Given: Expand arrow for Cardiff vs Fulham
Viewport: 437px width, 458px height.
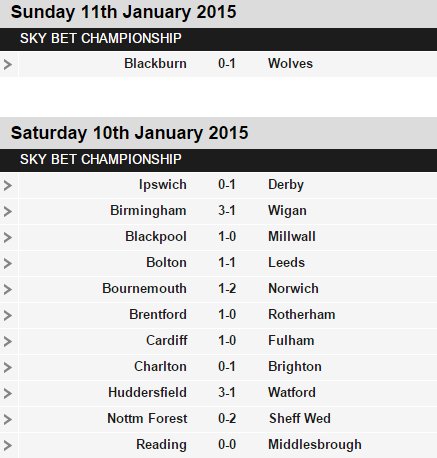Looking at the screenshot, I should click(8, 341).
